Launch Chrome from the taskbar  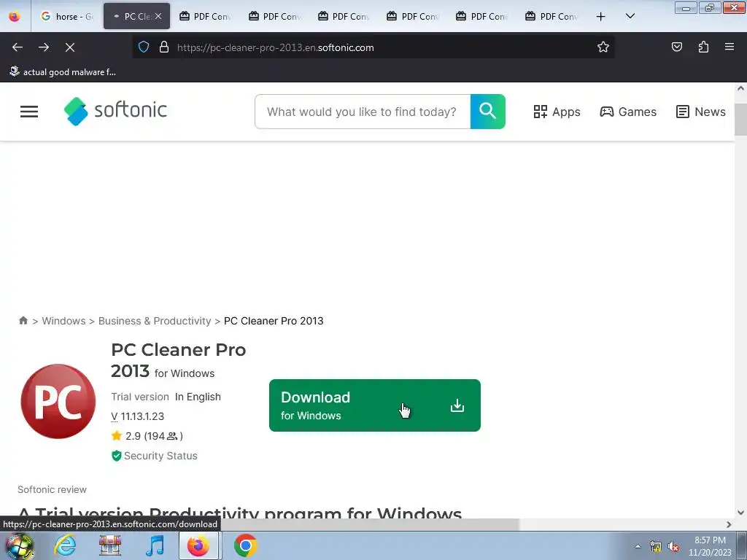[245, 545]
